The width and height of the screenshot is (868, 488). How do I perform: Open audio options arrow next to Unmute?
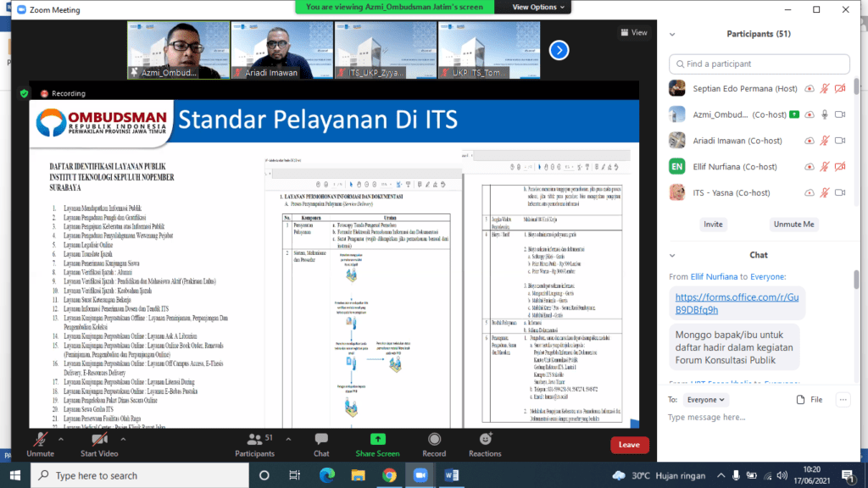(x=61, y=440)
